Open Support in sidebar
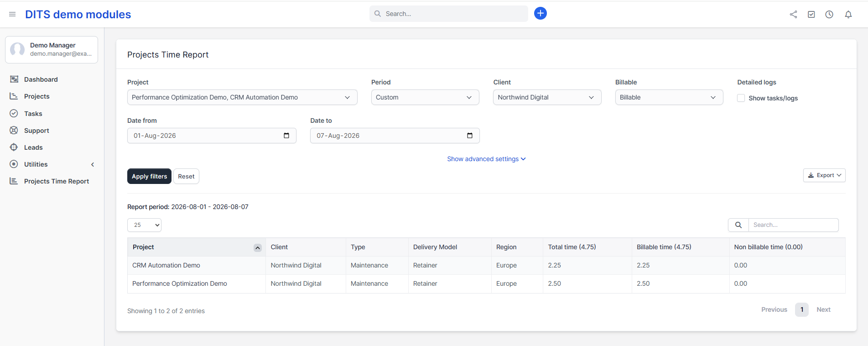Viewport: 868px width, 346px height. (36, 131)
